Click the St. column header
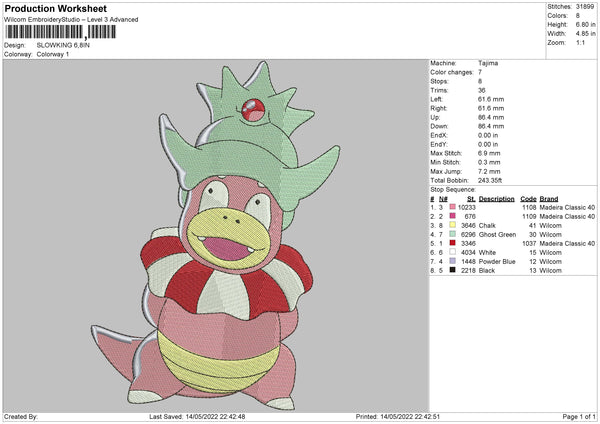 (x=471, y=198)
